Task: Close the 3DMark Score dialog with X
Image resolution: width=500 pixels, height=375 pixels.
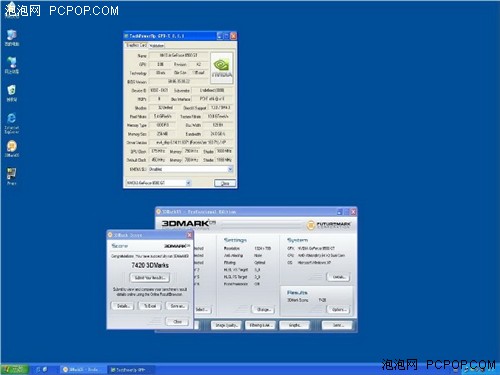Action: click(x=189, y=235)
